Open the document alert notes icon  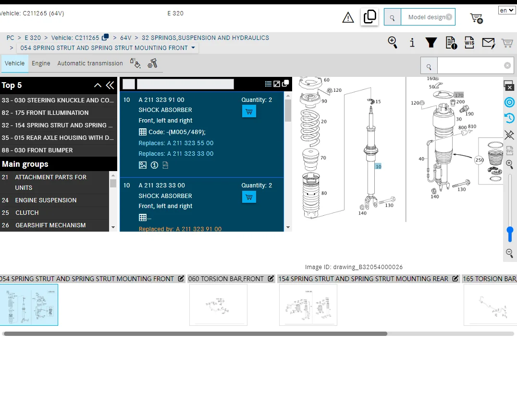(x=451, y=42)
